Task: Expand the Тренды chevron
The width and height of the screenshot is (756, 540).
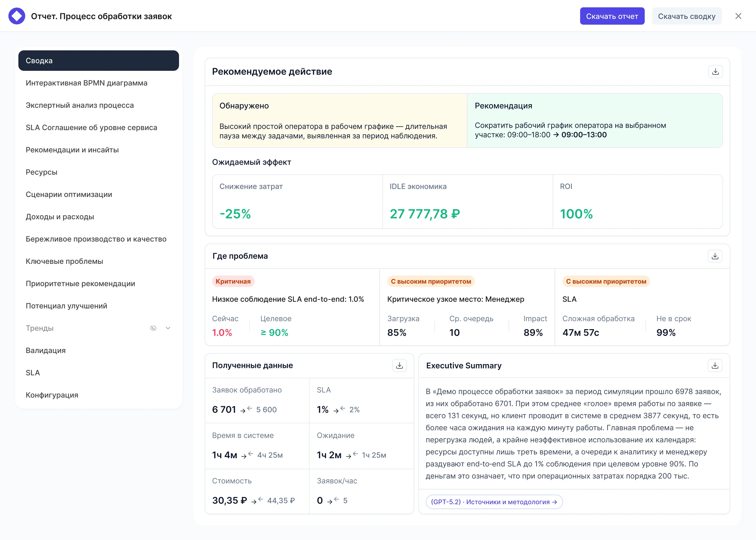Action: (x=168, y=328)
